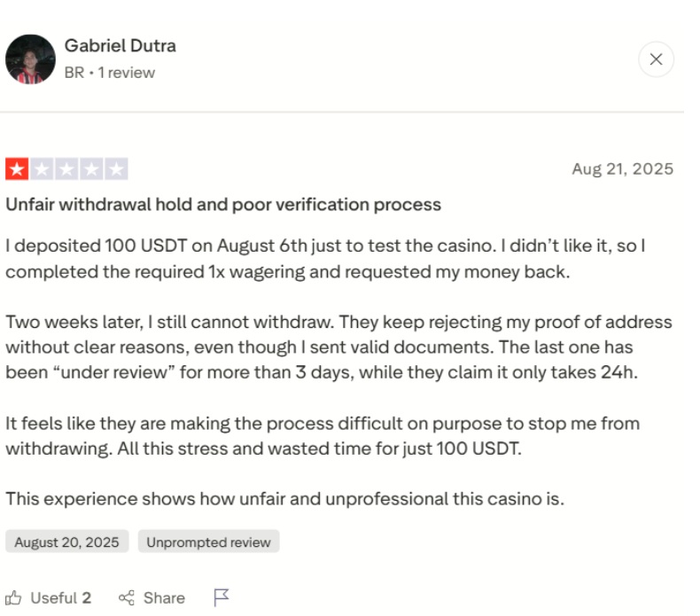Click the Unprompted review tag

tap(208, 542)
